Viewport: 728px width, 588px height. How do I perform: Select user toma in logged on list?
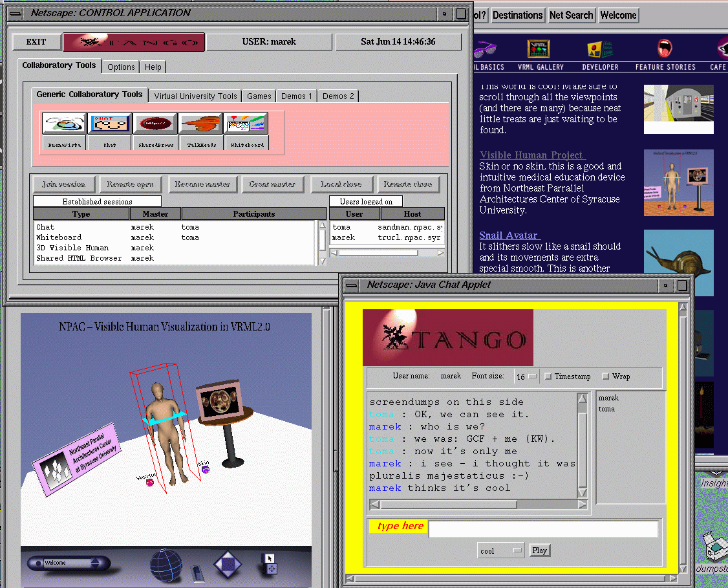pos(341,227)
